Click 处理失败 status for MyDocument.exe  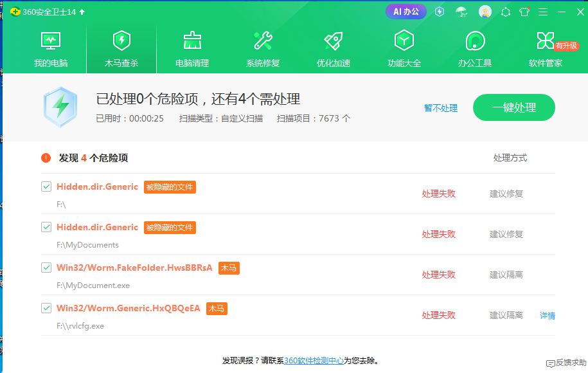(x=438, y=275)
